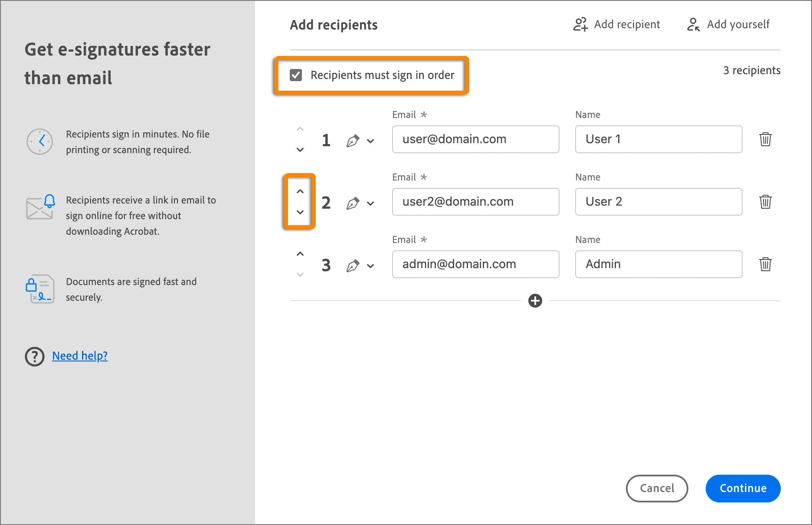Click signer pen icon for recipient 1
This screenshot has height=525, width=812.
(x=353, y=141)
